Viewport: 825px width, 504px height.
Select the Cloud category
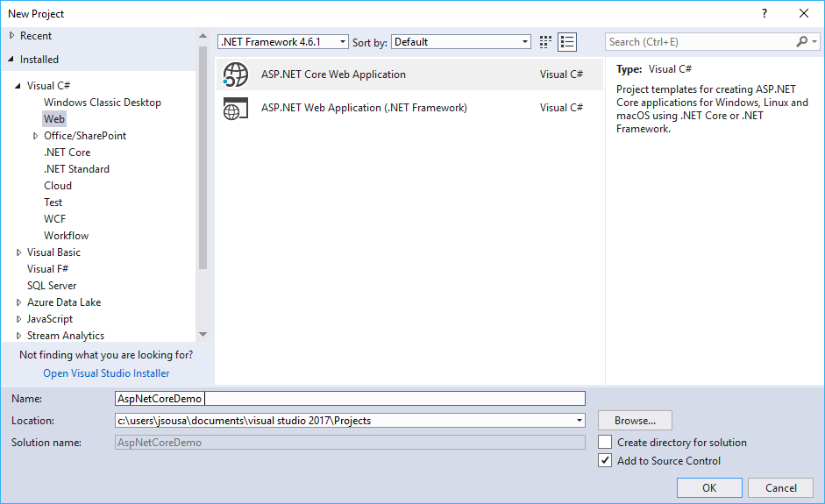click(58, 186)
